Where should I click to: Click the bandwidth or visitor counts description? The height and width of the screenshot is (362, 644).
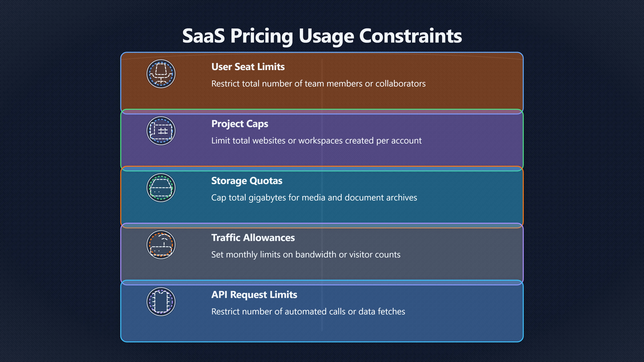306,254
